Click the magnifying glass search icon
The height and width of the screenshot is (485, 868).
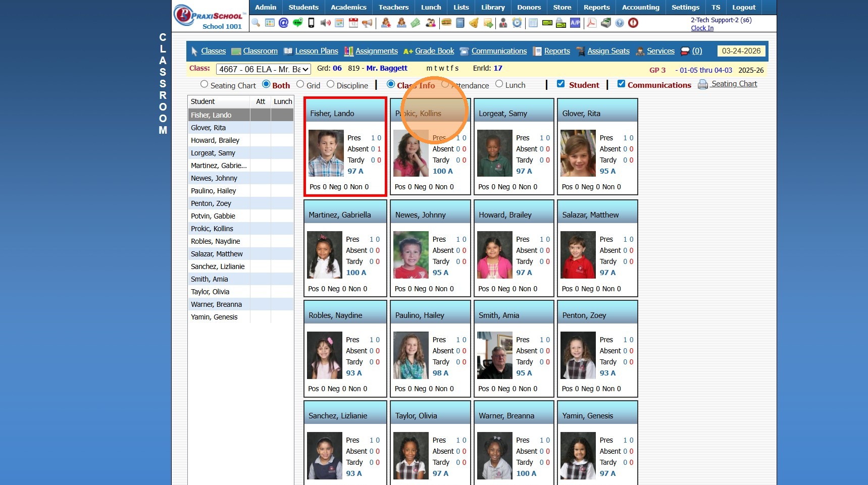pyautogui.click(x=256, y=23)
